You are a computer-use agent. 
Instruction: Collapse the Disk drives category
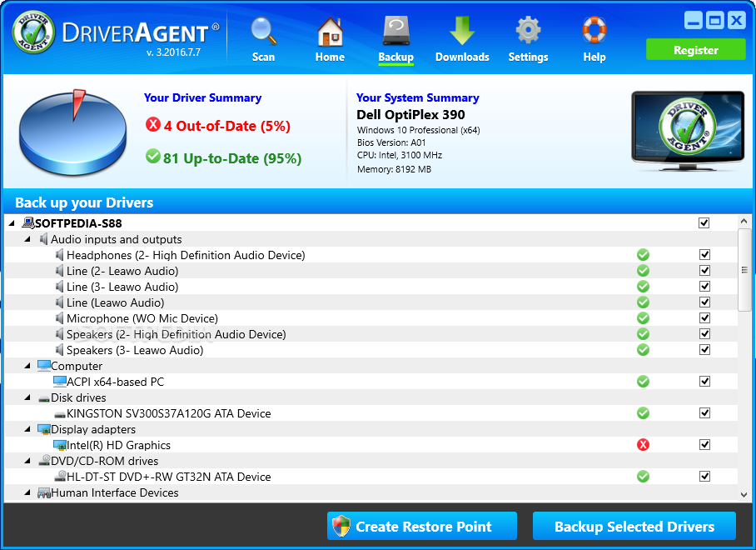(x=27, y=397)
